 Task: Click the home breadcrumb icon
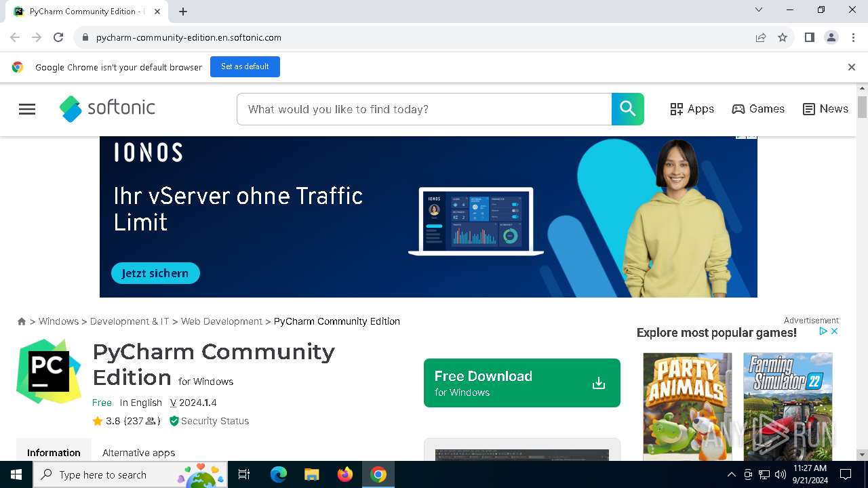click(x=22, y=321)
